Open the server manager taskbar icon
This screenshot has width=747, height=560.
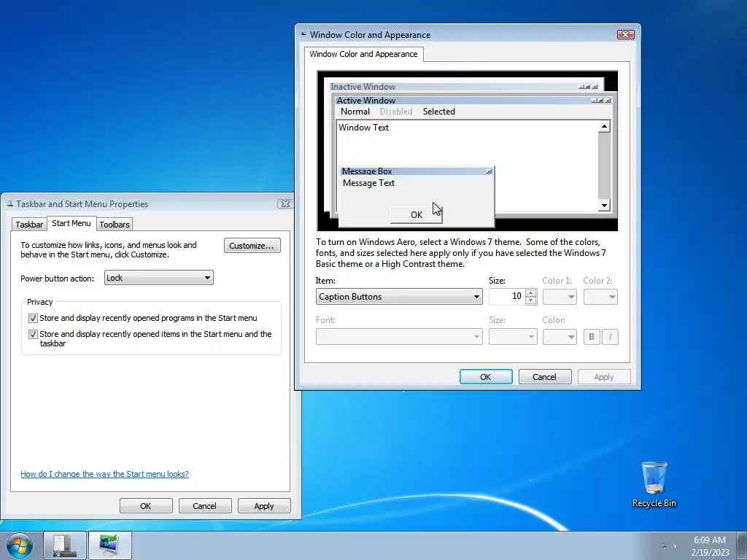tap(65, 545)
